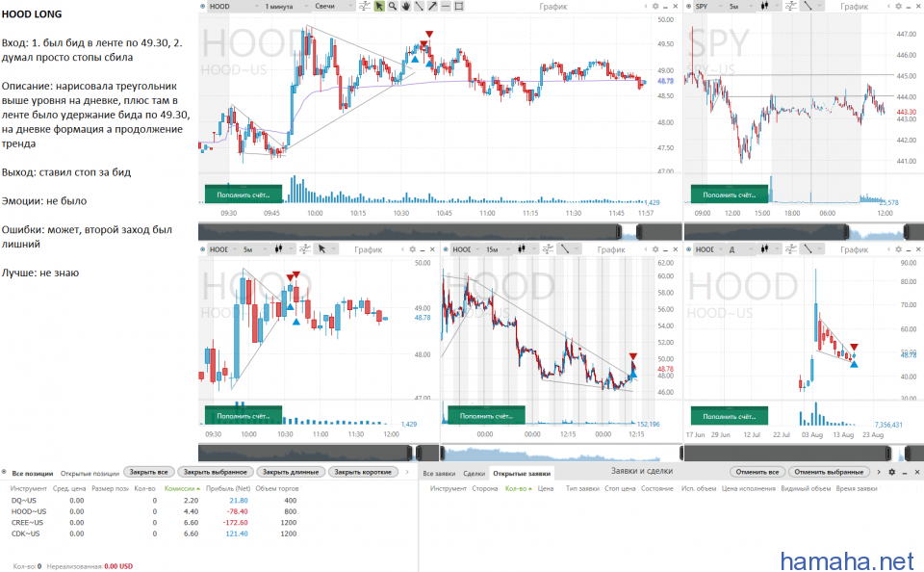Screen dimensions: 924x572
Task: Open indicators icon in HOOD 5m chart toolbar
Action: 305,249
